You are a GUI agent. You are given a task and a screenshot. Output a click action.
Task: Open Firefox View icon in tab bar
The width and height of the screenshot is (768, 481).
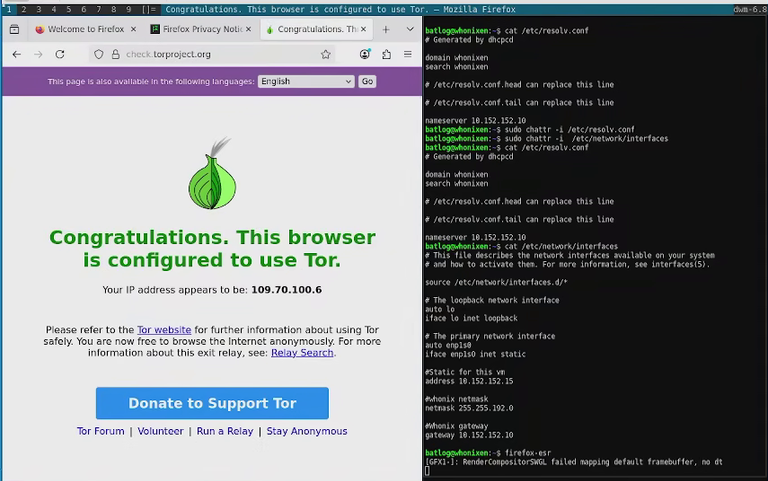click(x=14, y=29)
